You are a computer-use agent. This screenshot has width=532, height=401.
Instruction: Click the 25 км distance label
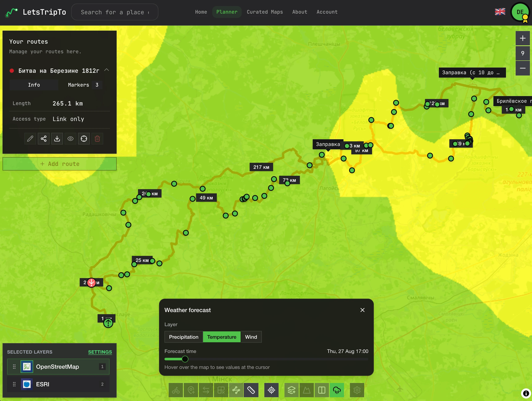coord(142,260)
